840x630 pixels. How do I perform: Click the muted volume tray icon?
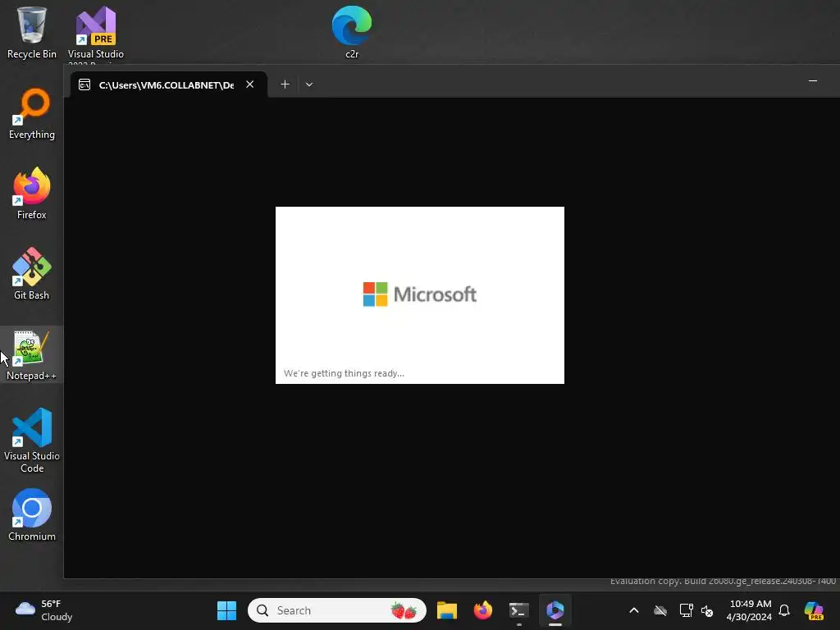(x=707, y=610)
